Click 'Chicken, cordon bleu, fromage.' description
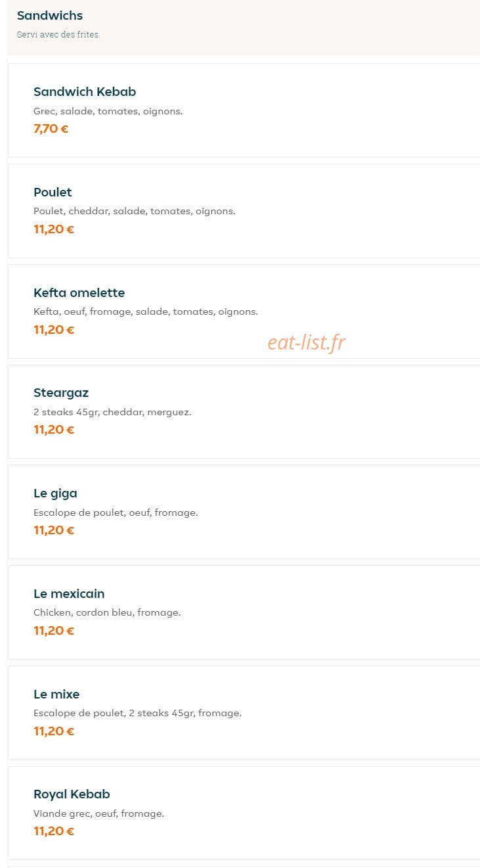The width and height of the screenshot is (480, 868). point(107,612)
